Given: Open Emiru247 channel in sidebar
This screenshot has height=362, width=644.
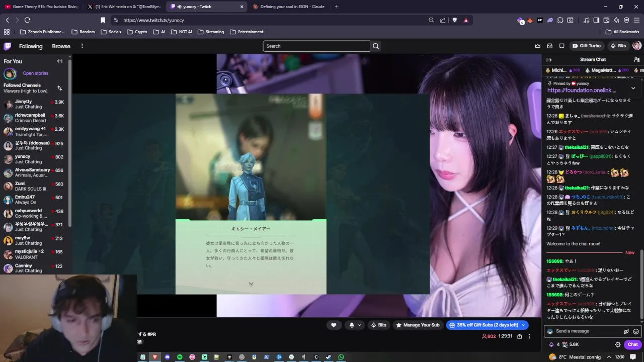Looking at the screenshot, I should click(35, 200).
